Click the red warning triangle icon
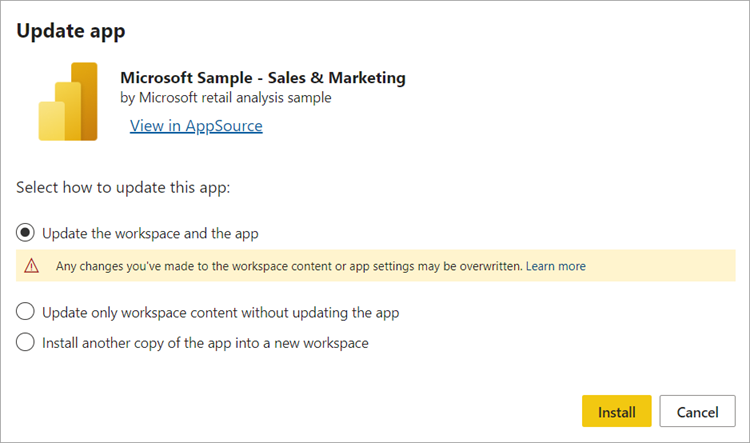 (32, 266)
